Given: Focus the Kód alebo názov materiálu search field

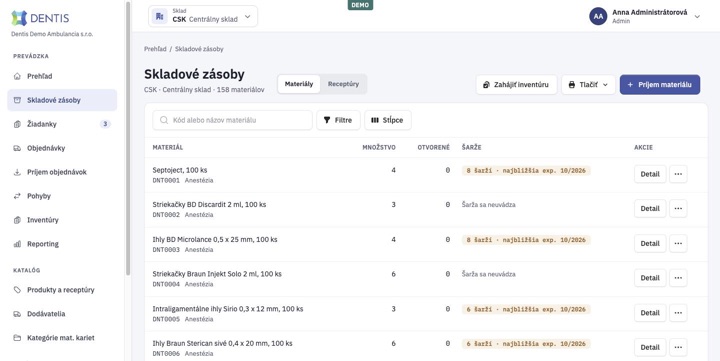Looking at the screenshot, I should pos(232,120).
